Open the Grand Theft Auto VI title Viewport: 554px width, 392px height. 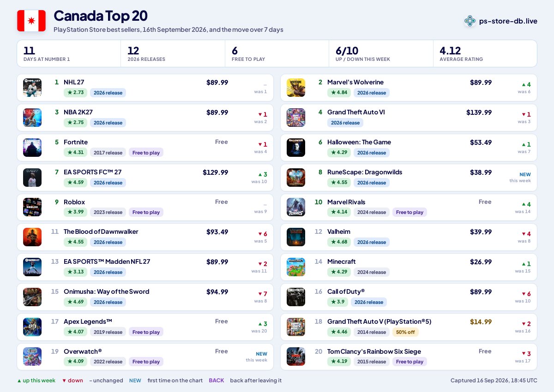[356, 112]
